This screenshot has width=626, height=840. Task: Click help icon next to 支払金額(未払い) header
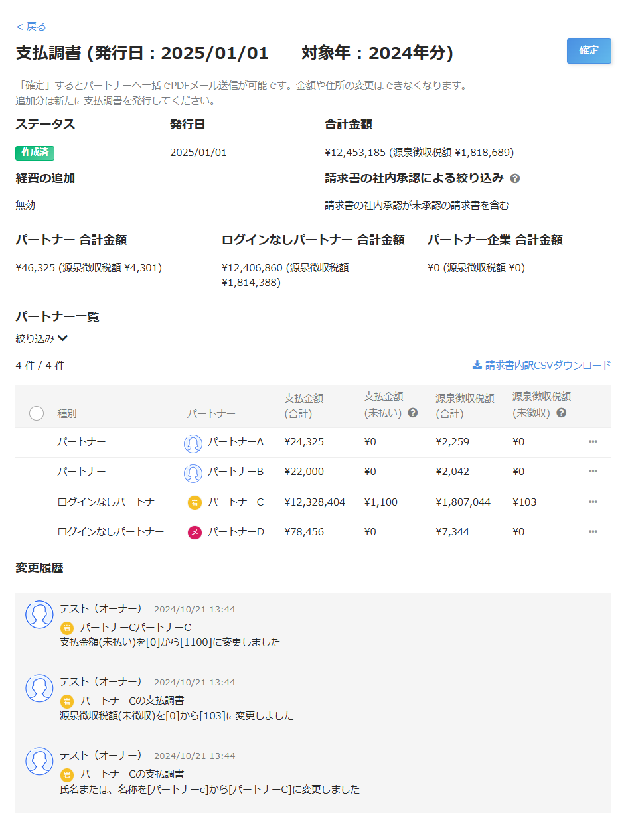(x=413, y=413)
